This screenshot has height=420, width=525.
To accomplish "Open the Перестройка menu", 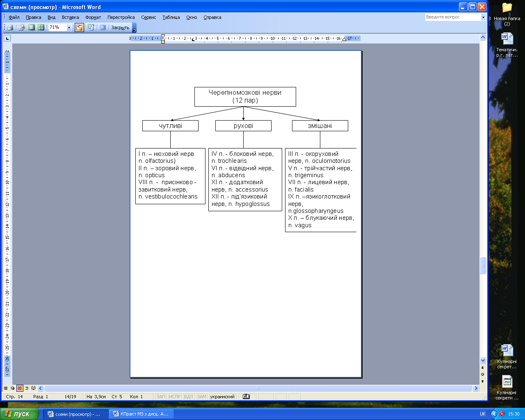I will 121,17.
